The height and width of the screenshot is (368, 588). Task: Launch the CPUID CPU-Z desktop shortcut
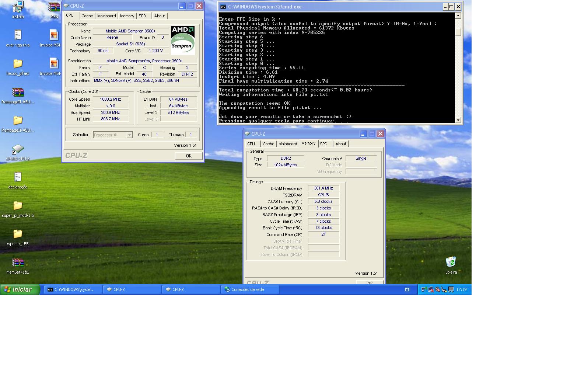coord(18,149)
